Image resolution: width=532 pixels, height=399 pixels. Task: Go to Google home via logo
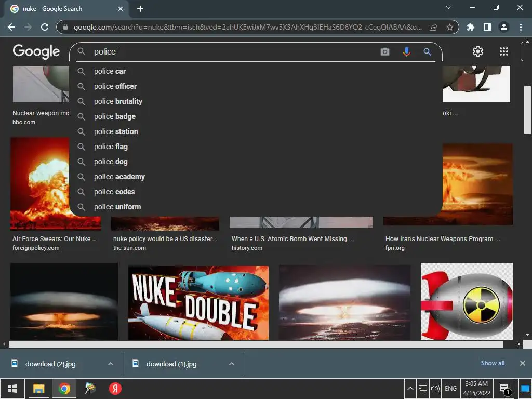[36, 51]
